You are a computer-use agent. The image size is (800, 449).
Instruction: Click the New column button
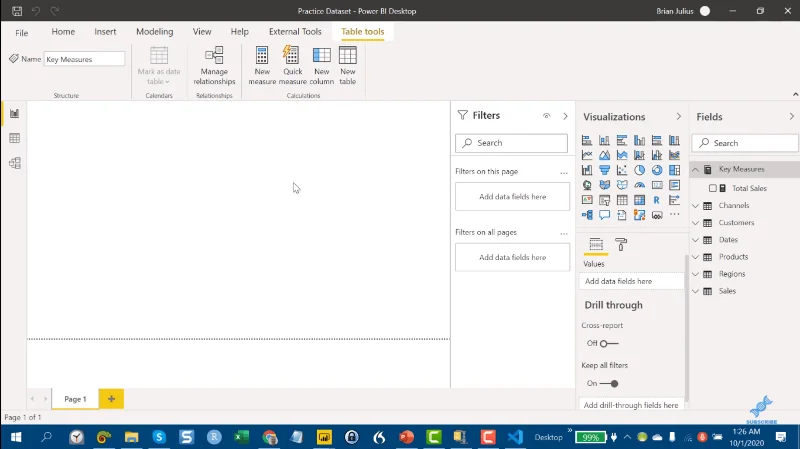(322, 65)
